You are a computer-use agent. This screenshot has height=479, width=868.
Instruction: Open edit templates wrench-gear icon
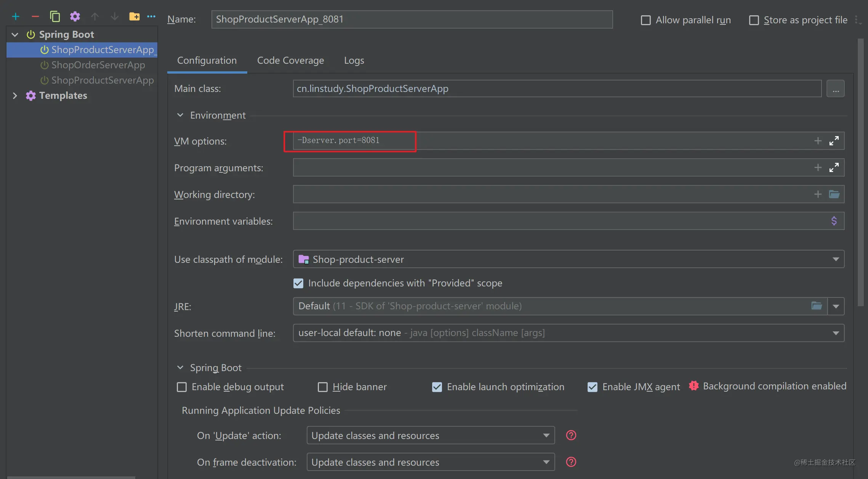click(x=75, y=16)
